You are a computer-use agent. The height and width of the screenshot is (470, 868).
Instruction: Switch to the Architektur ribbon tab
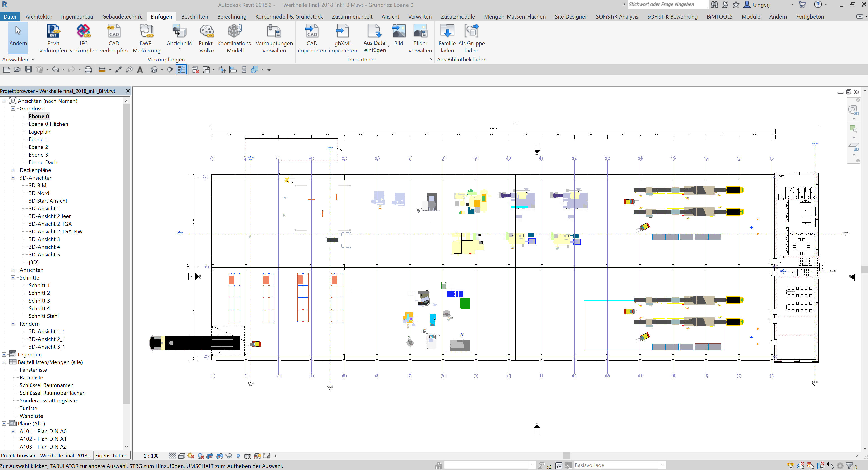click(x=39, y=16)
